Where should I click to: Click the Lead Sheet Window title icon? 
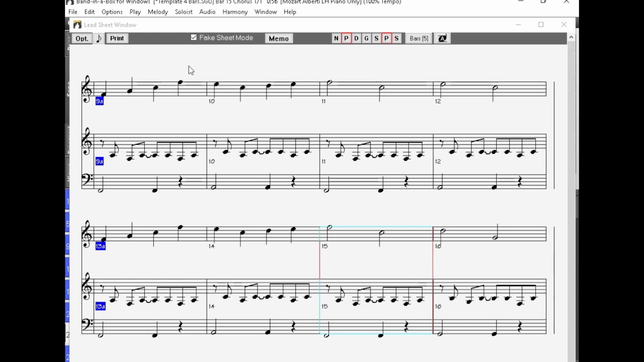(x=77, y=25)
